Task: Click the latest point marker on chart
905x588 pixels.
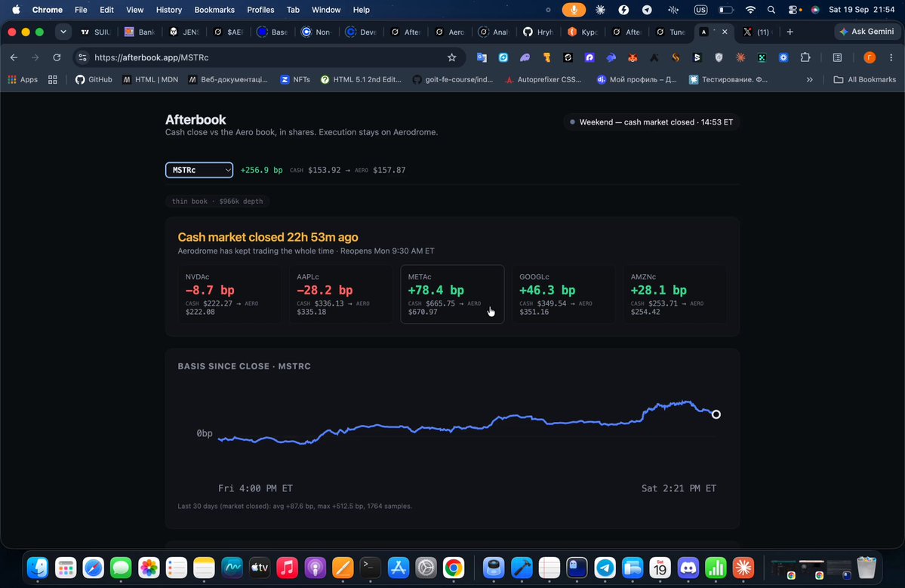Action: pyautogui.click(x=716, y=414)
